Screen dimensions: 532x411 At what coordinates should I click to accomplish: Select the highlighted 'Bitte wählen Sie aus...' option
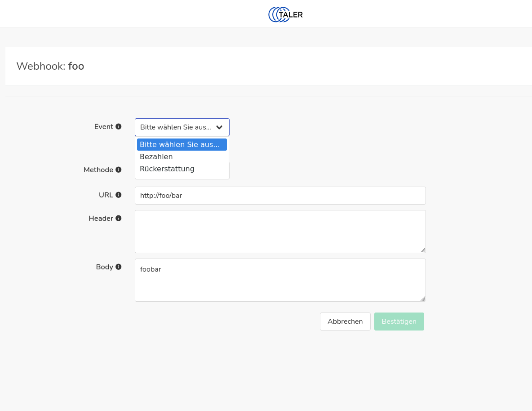[182, 145]
